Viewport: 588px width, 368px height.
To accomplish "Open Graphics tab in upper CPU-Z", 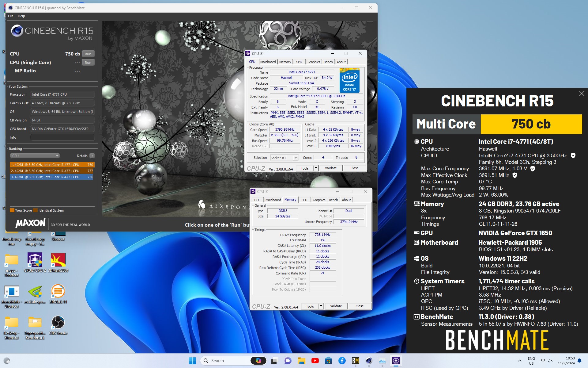I will click(x=314, y=62).
